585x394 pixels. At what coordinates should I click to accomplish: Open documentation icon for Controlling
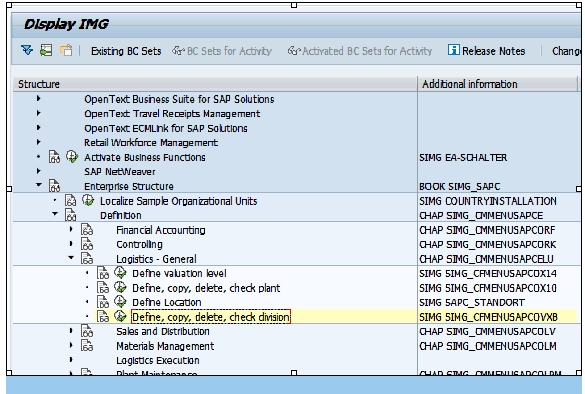(87, 244)
